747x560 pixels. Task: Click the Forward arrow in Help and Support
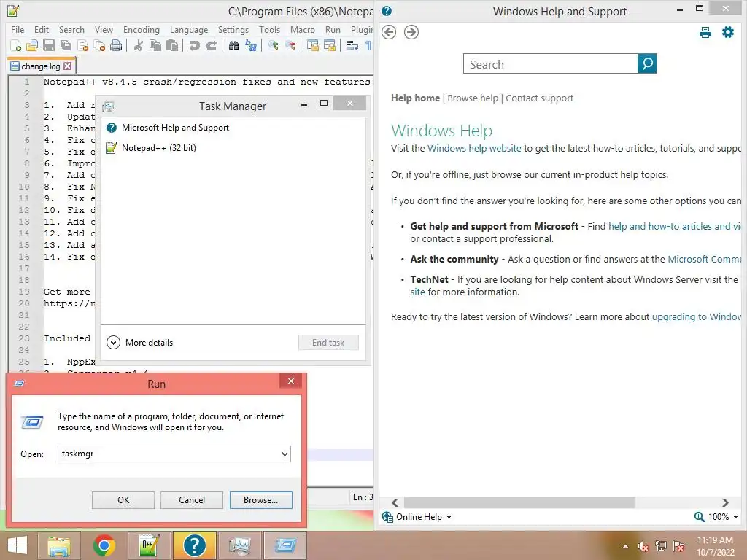411,32
